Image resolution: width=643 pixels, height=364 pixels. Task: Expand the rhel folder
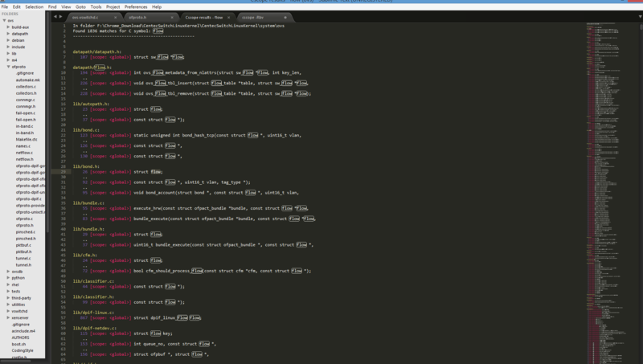click(x=8, y=284)
